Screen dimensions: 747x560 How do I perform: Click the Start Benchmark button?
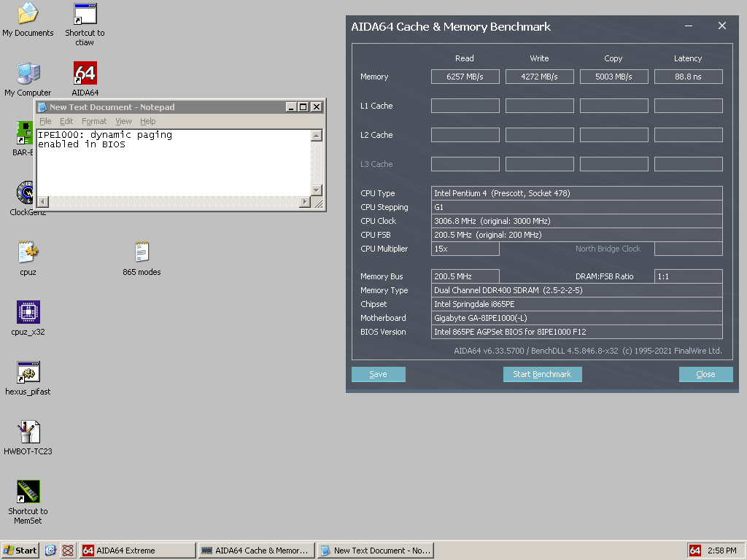(x=543, y=374)
